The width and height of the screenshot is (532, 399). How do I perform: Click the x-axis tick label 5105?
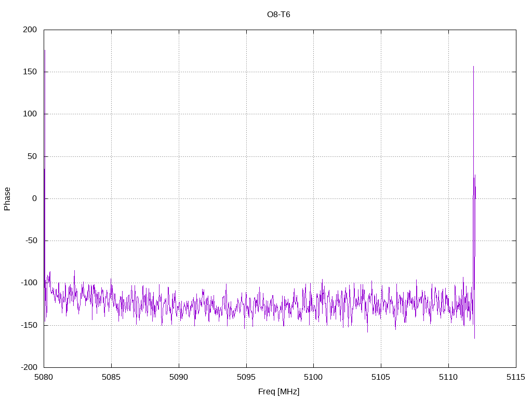pos(381,377)
